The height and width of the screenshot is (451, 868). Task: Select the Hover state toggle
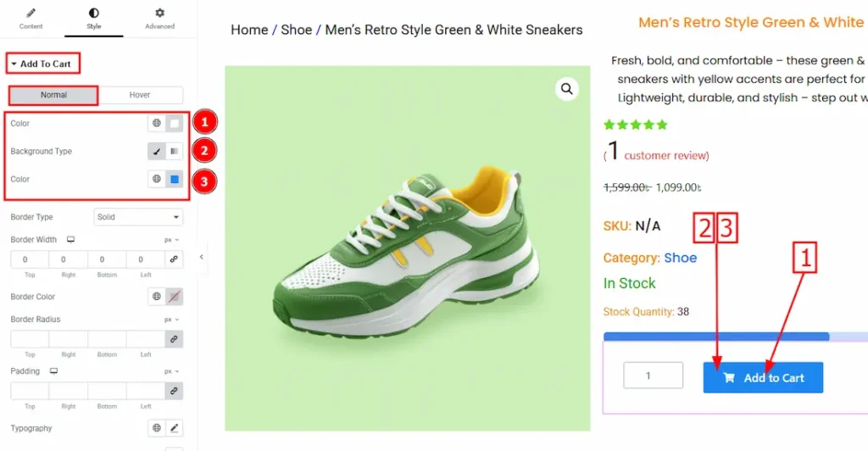[x=140, y=95]
